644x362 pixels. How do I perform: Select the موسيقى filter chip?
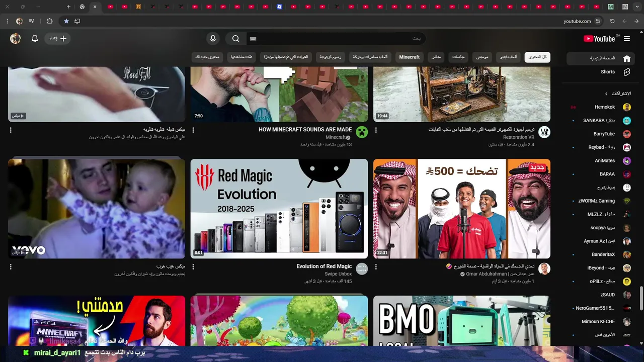482,57
